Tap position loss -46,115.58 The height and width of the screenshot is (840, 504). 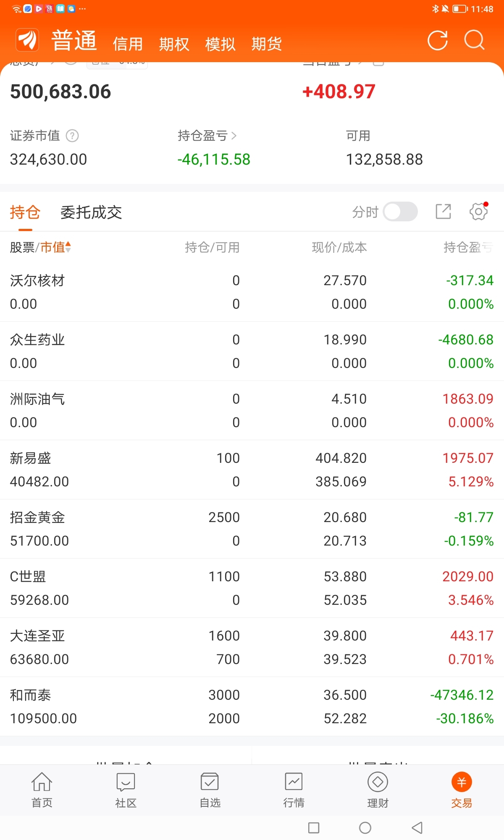click(x=214, y=160)
